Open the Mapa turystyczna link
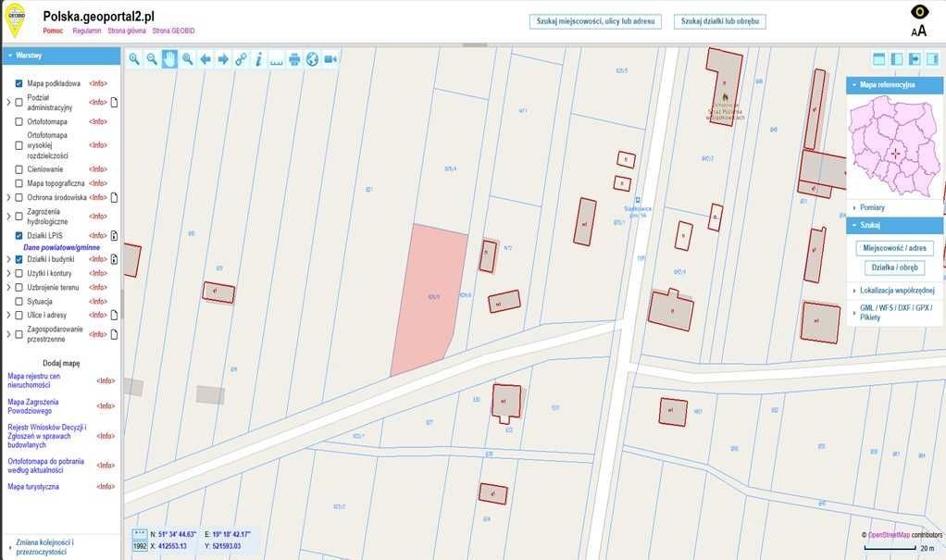946x560 pixels. [x=33, y=486]
